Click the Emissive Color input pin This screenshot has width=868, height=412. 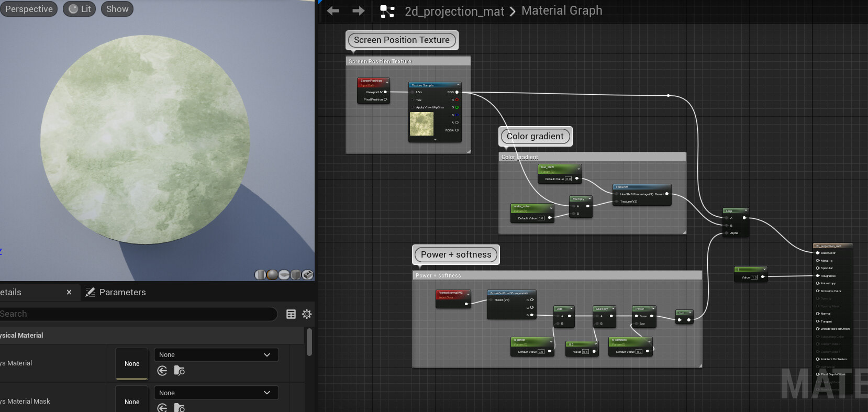818,291
